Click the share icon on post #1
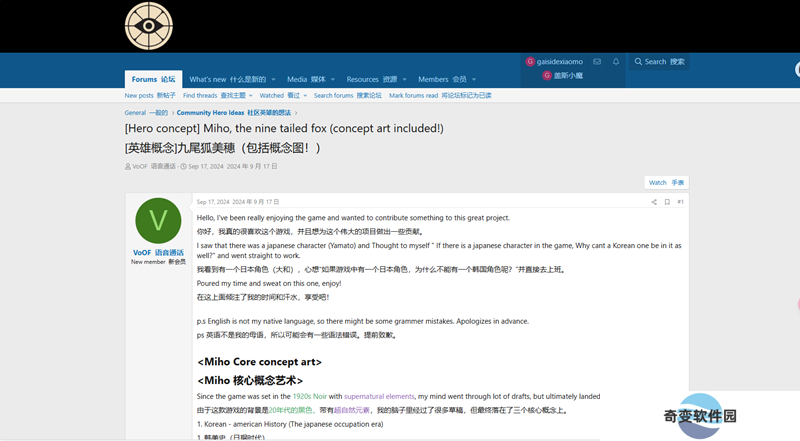The height and width of the screenshot is (441, 800). [654, 202]
